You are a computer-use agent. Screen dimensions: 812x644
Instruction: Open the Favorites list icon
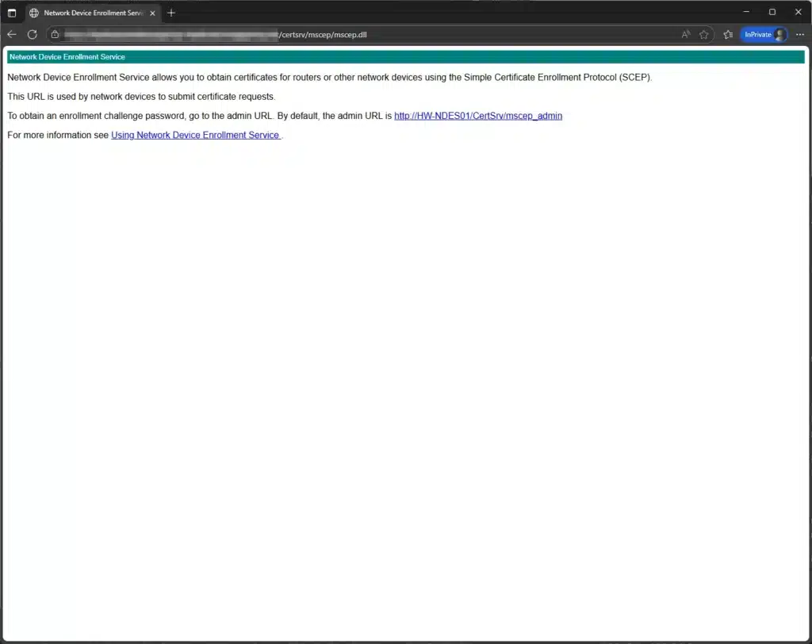click(728, 35)
